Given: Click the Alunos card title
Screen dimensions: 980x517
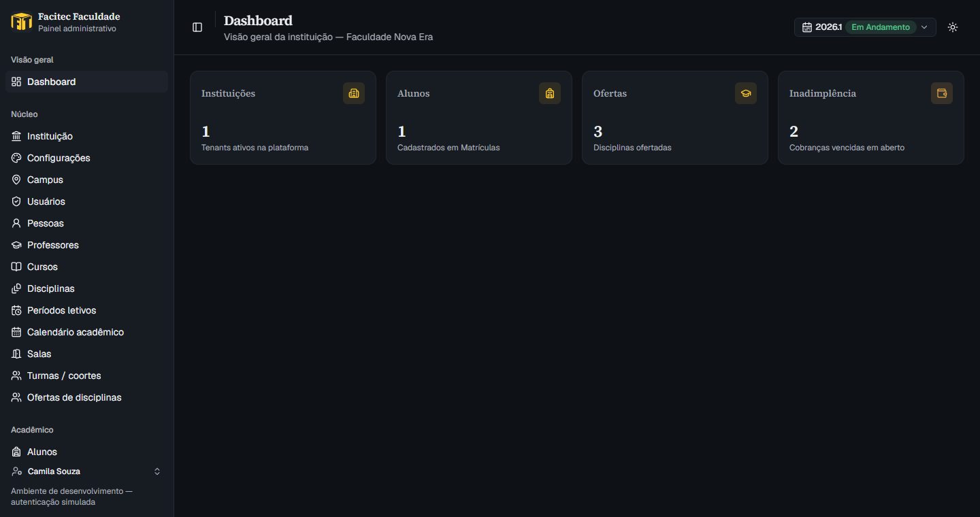Looking at the screenshot, I should (x=413, y=93).
